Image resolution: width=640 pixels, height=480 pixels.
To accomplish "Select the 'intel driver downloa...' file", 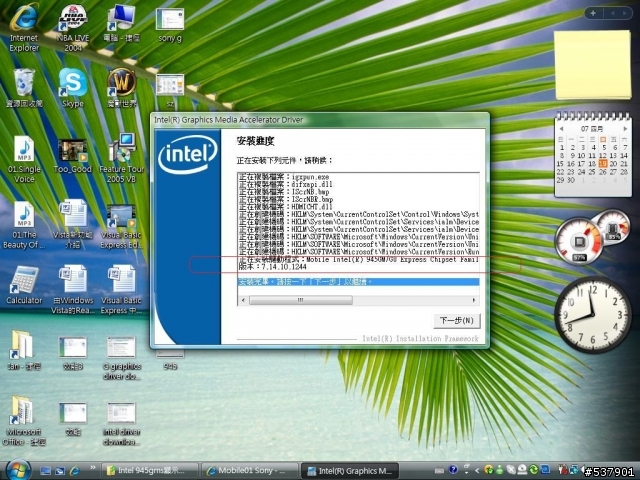I will pyautogui.click(x=121, y=424).
